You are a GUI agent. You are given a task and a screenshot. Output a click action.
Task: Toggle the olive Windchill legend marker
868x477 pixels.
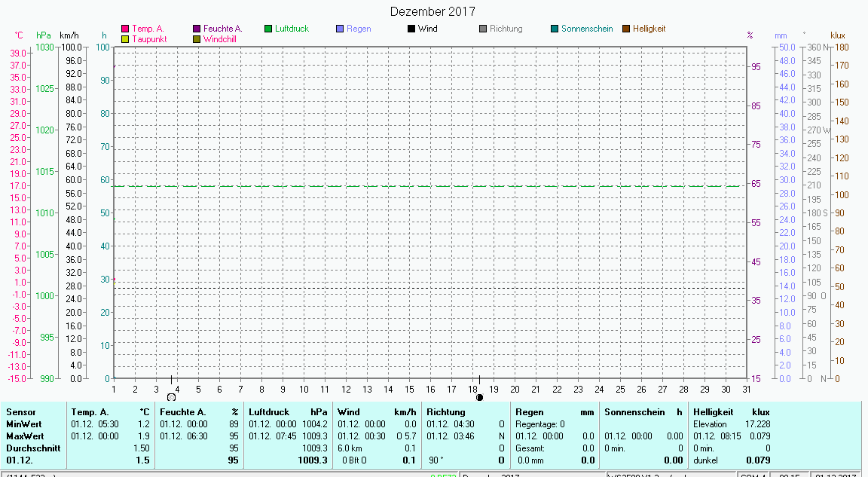[197, 38]
